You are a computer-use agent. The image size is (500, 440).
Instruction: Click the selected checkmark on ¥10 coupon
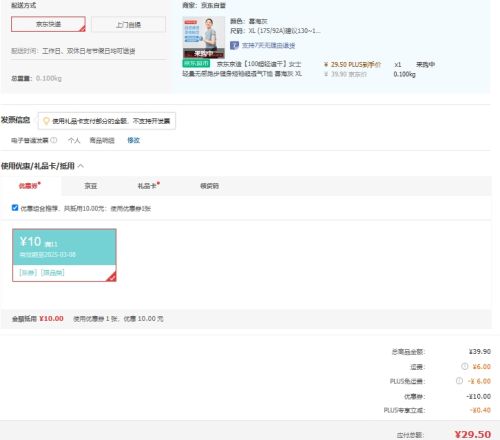tap(112, 277)
